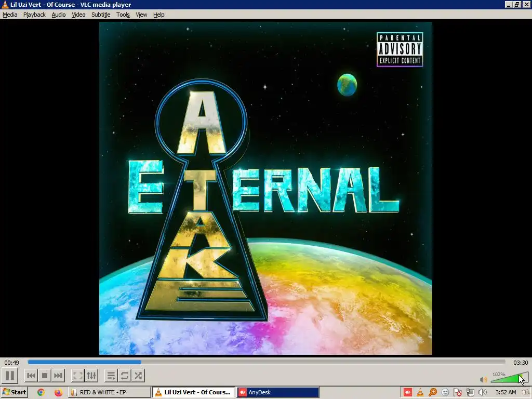This screenshot has width=532, height=399.
Task: Switch to RED & WHITE - EP window
Action: 110,392
